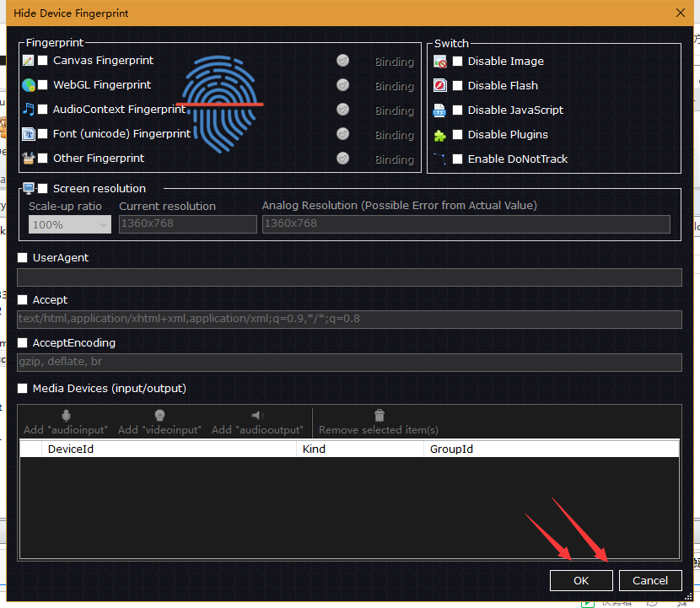Screen dimensions: 700x608
Task: Click the OK button
Action: (581, 580)
